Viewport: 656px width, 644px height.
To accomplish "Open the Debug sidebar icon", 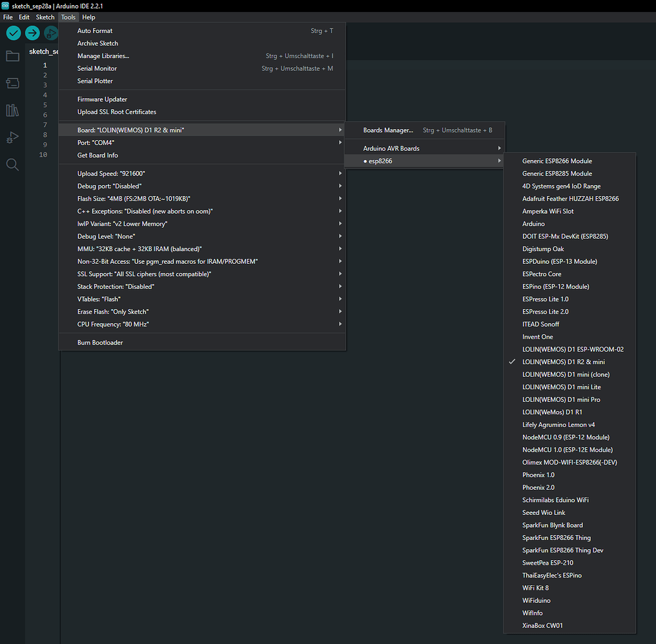I will click(x=12, y=137).
